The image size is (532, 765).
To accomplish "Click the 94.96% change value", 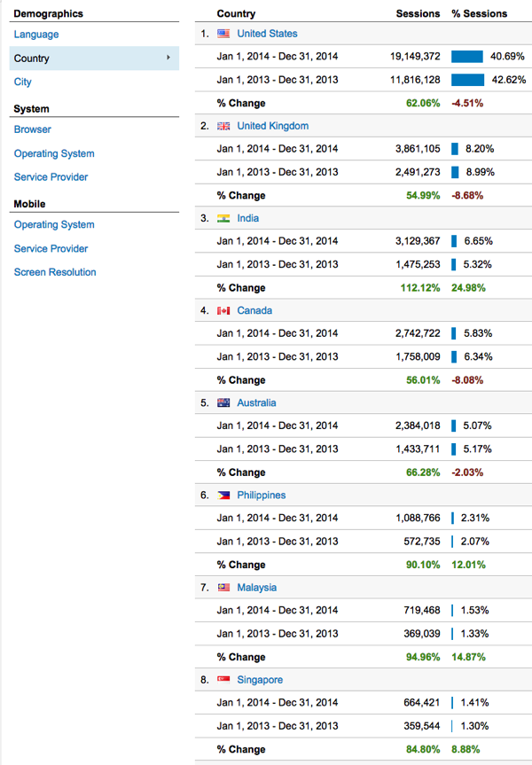I will (x=423, y=657).
